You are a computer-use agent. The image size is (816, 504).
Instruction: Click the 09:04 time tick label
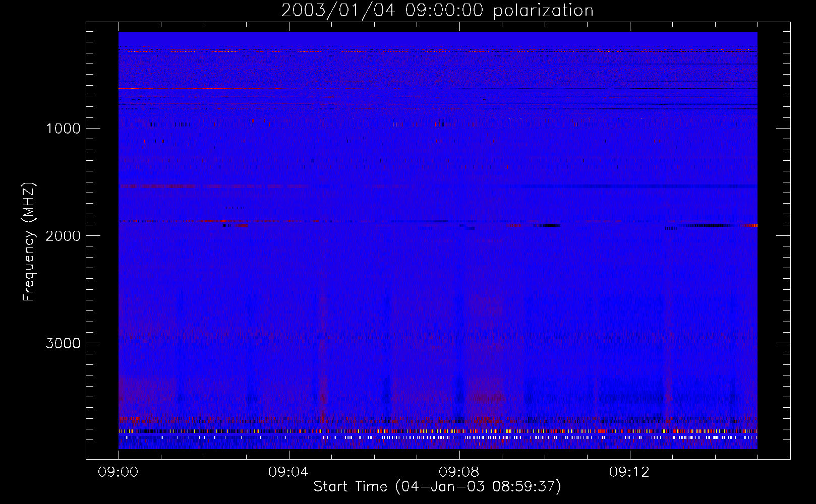pyautogui.click(x=288, y=472)
